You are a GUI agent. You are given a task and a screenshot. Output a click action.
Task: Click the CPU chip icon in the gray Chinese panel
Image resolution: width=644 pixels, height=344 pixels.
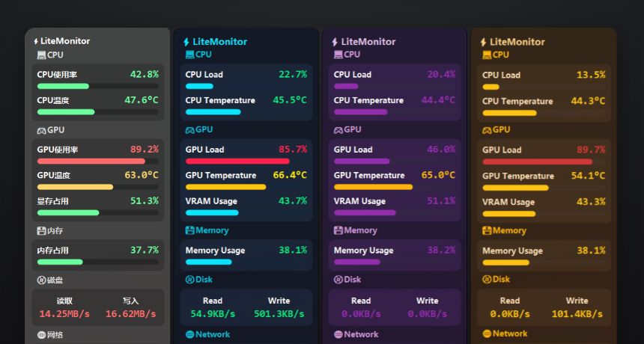pyautogui.click(x=41, y=55)
